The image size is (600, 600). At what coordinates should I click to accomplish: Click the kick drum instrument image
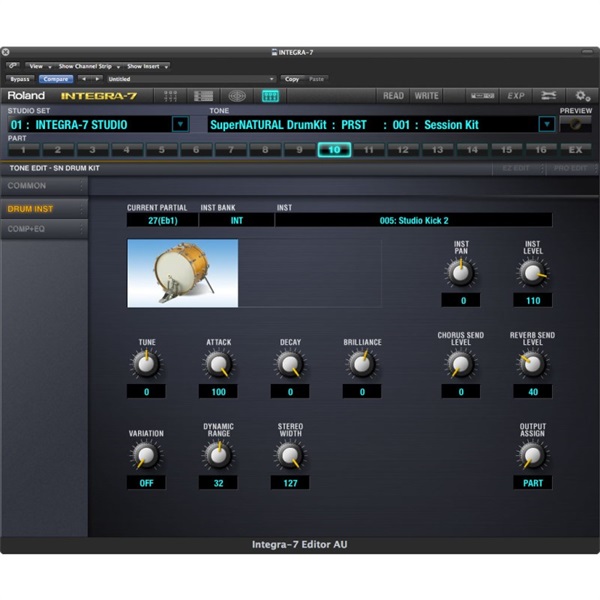point(183,273)
